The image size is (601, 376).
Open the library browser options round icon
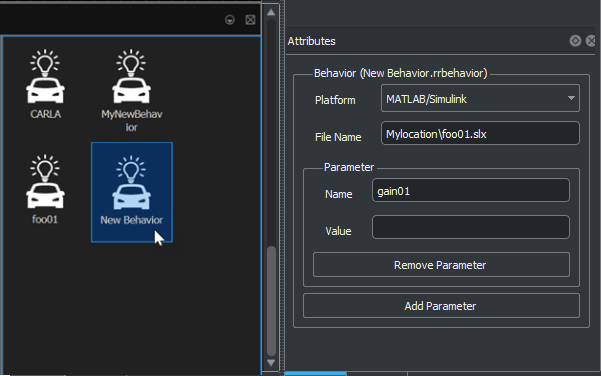(230, 20)
